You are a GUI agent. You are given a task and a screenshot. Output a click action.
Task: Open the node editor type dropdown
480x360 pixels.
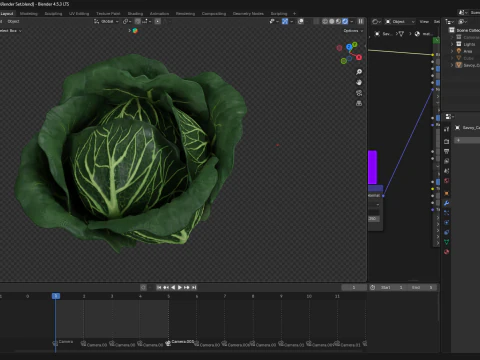376,22
